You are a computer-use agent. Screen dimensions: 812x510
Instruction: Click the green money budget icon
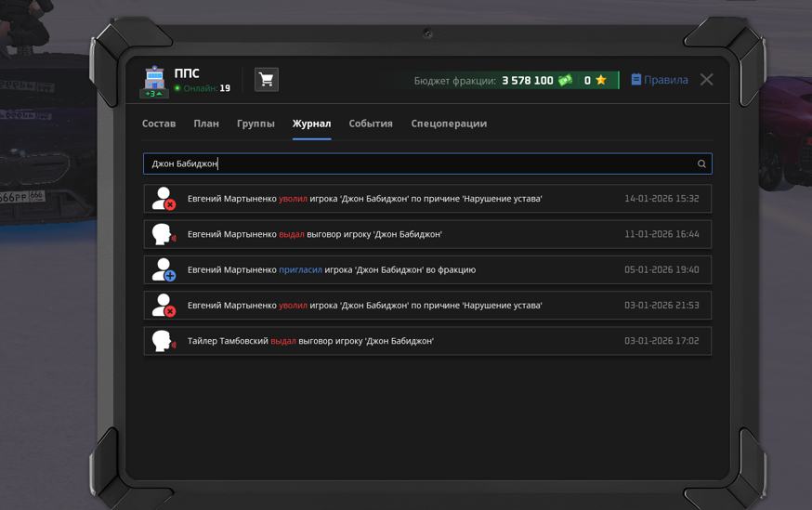point(565,81)
